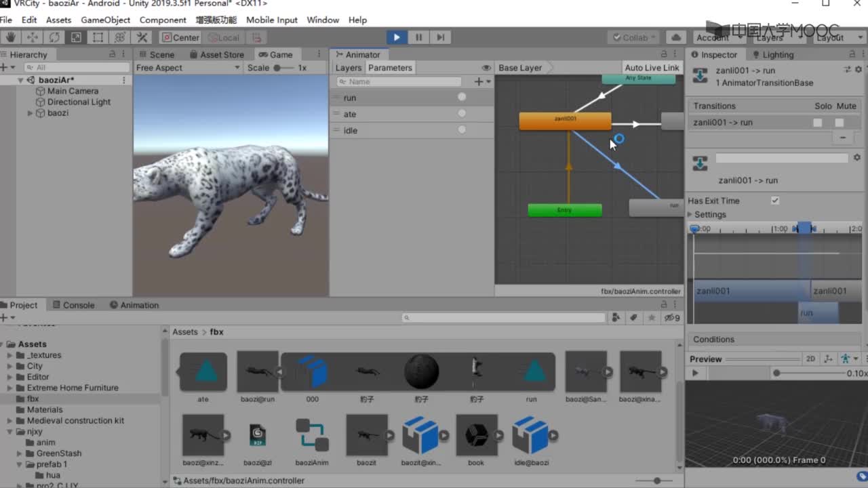Collapse the baoziAr scene
Image resolution: width=868 pixels, height=488 pixels.
coord(20,80)
